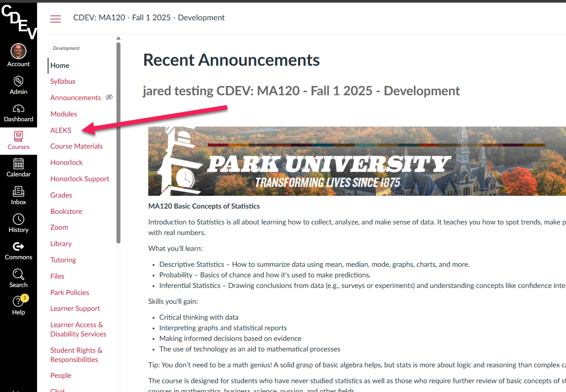Click the MA120 Basic Concepts of Statistics heading
This screenshot has width=566, height=392.
(x=204, y=206)
